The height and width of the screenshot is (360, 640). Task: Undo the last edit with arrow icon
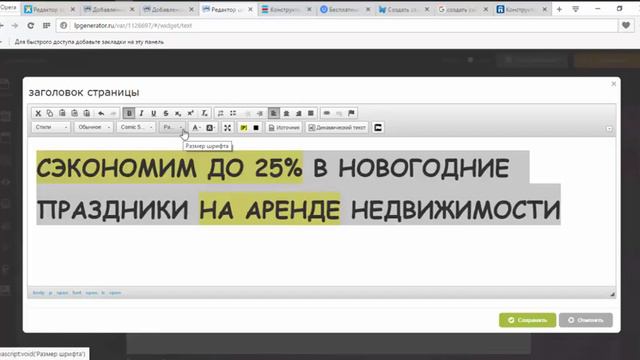pyautogui.click(x=101, y=113)
